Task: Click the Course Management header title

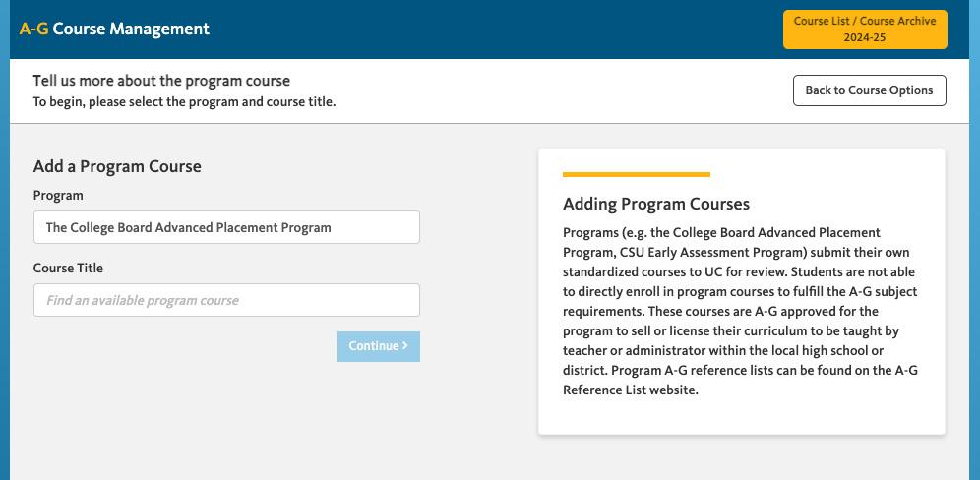Action: click(x=131, y=29)
